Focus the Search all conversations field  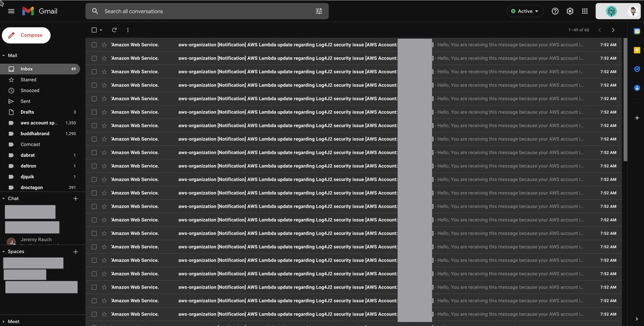click(207, 11)
